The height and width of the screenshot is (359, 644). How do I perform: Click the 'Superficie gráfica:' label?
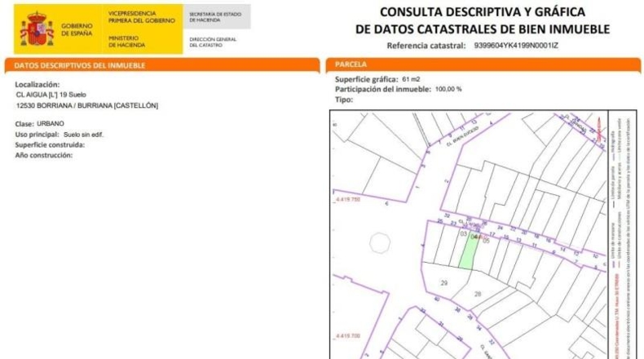[366, 79]
